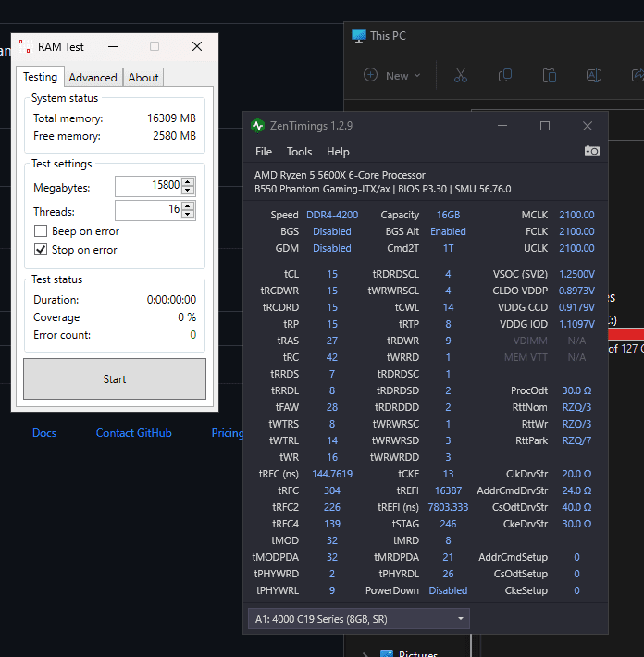Switch to the Advanced tab in RAM Test
This screenshot has height=657, width=644.
93,78
